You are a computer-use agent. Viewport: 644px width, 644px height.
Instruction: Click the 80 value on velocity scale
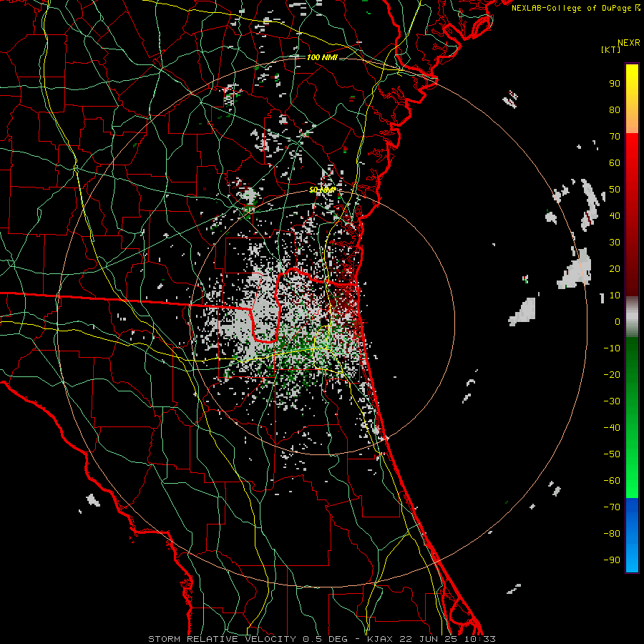(x=615, y=110)
